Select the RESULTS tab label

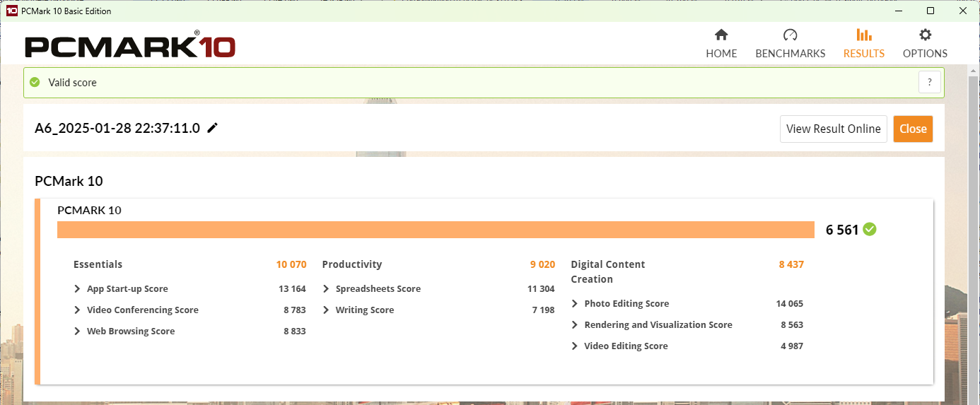pyautogui.click(x=864, y=54)
